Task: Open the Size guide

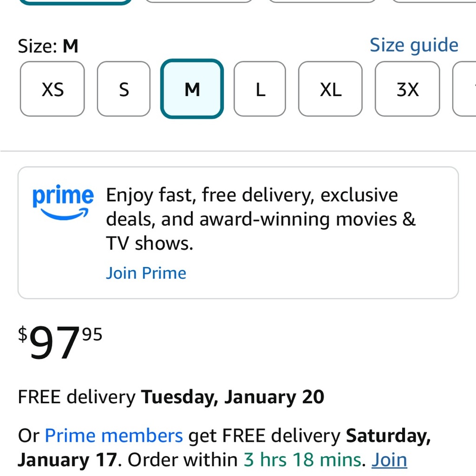Action: point(414,45)
